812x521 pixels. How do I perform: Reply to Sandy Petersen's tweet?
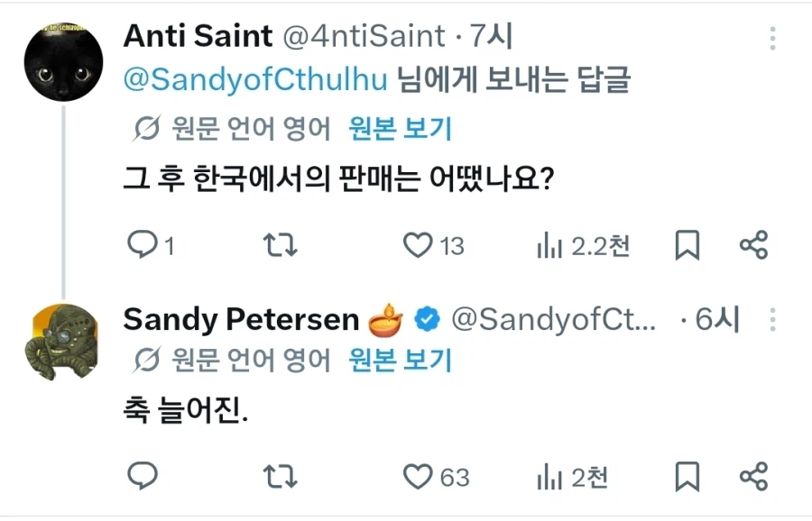click(143, 475)
